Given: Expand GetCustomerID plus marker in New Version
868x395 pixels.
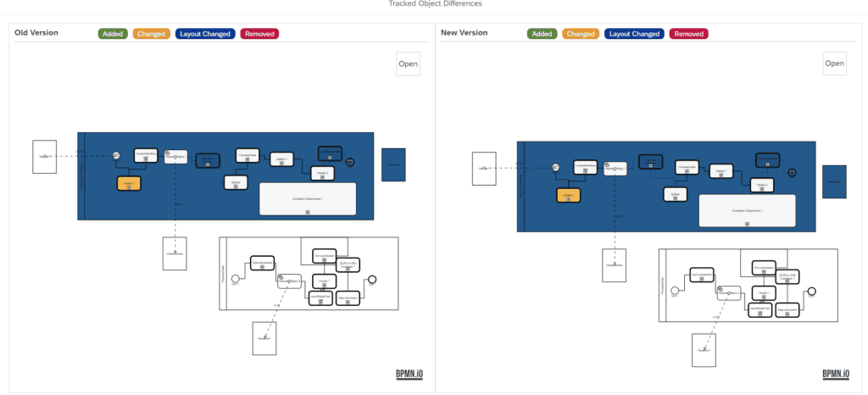Looking at the screenshot, I should [702, 279].
